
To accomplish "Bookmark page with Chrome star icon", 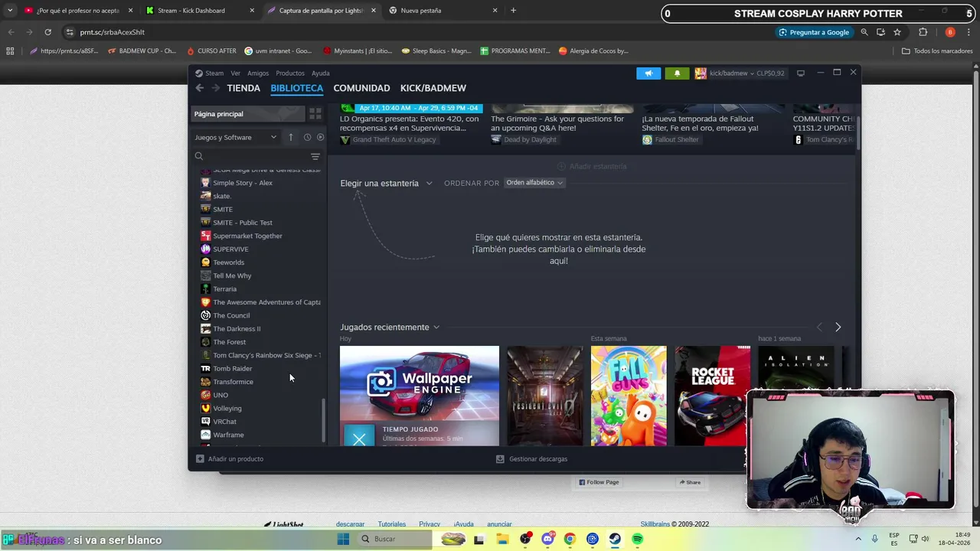I will coord(897,32).
